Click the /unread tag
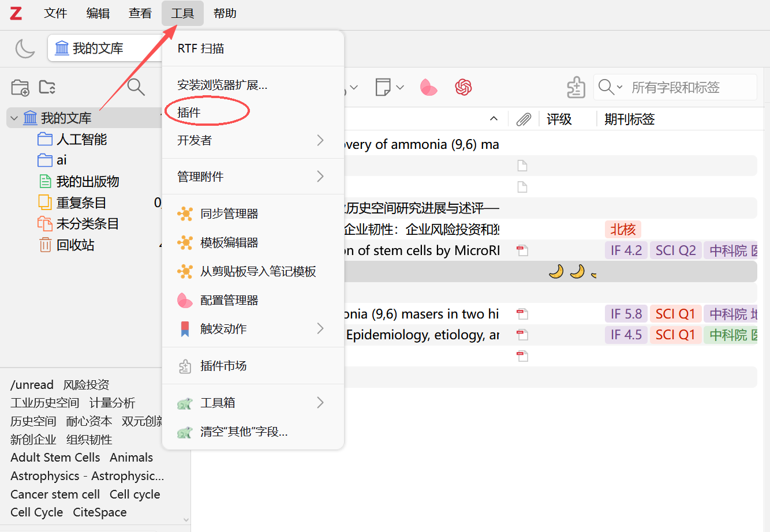The width and height of the screenshot is (770, 532). point(32,385)
